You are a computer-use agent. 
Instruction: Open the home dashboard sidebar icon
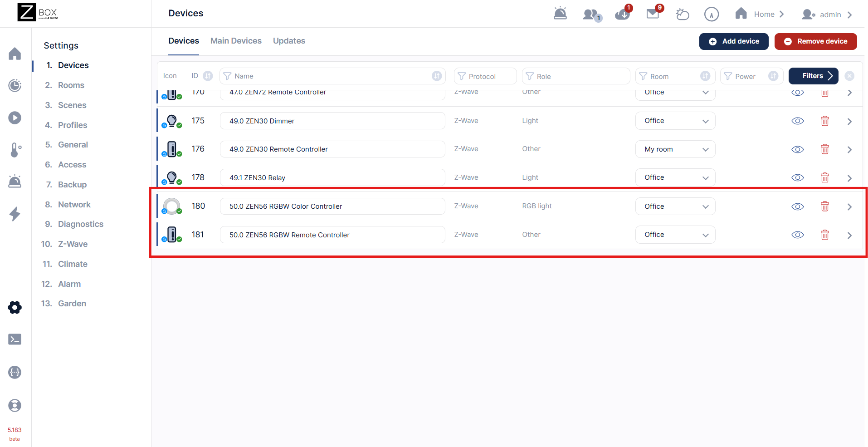pyautogui.click(x=15, y=54)
